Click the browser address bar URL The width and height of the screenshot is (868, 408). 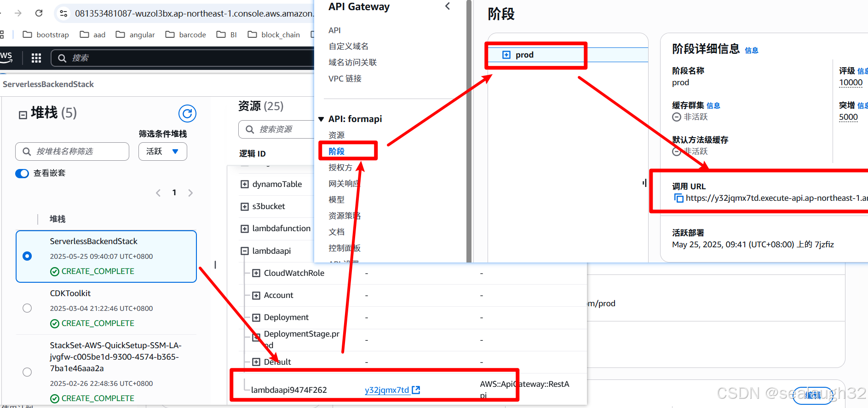click(x=194, y=13)
